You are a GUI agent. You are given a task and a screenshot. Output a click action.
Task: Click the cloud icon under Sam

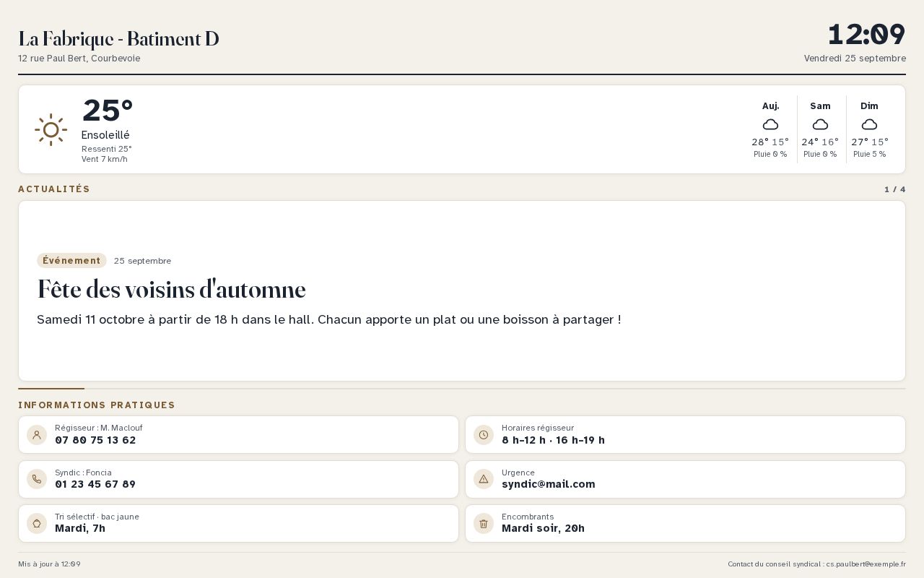pos(820,124)
